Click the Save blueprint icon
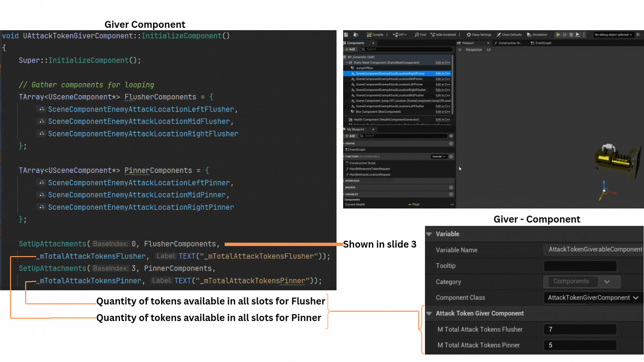The width and height of the screenshot is (644, 362). (x=346, y=35)
